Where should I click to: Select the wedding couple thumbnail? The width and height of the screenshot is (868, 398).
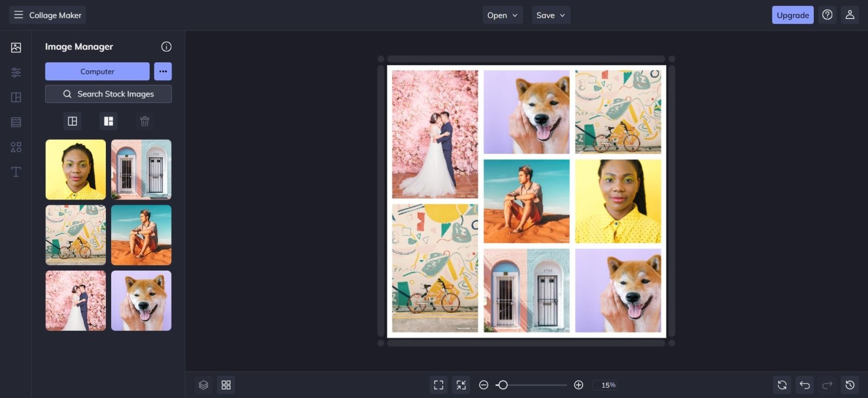[75, 301]
